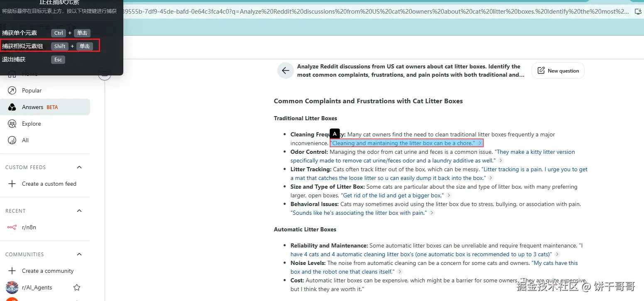Click the New question button

click(558, 71)
